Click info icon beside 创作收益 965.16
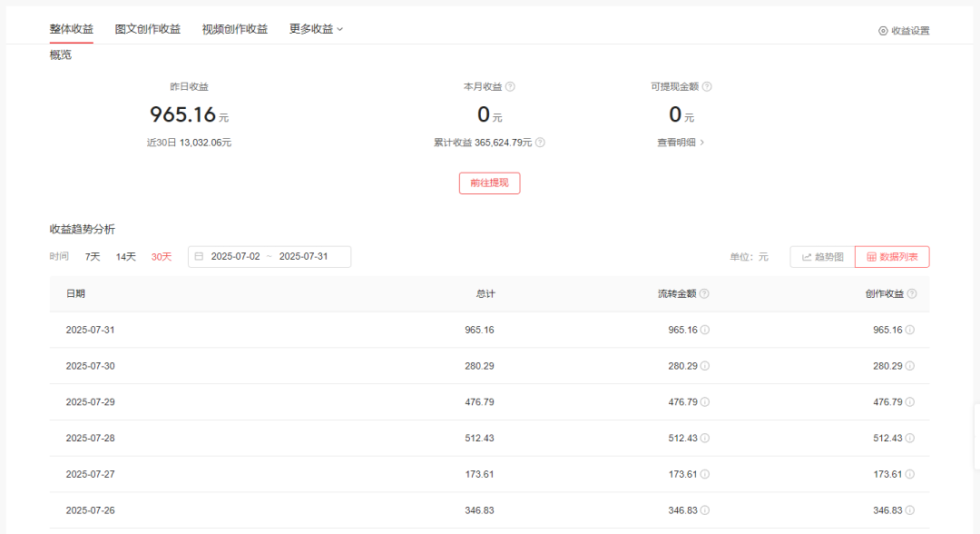 [910, 331]
